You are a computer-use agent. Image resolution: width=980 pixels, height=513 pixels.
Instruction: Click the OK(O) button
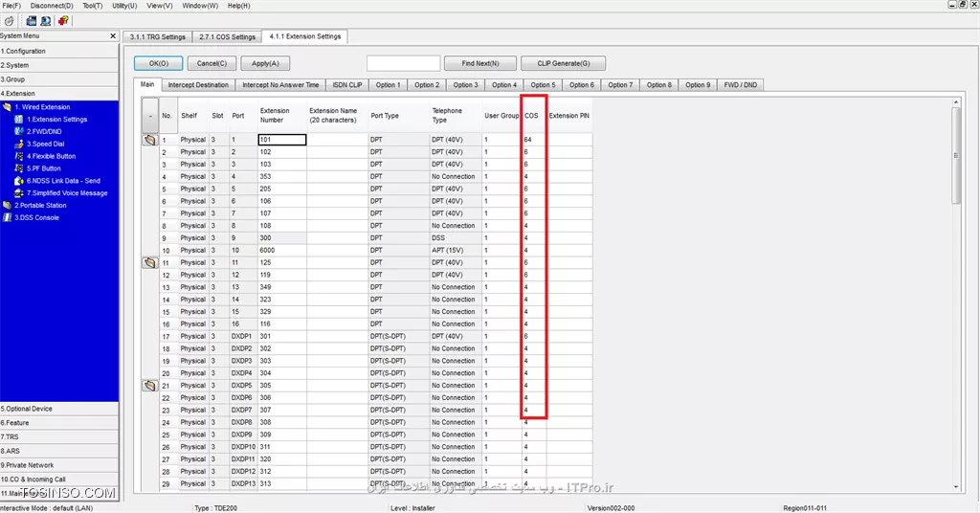[x=159, y=63]
